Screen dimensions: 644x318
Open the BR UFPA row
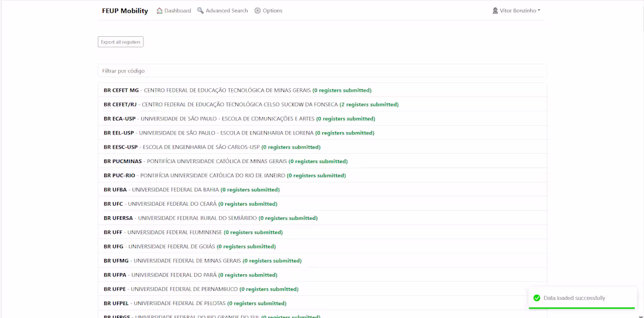(323, 275)
